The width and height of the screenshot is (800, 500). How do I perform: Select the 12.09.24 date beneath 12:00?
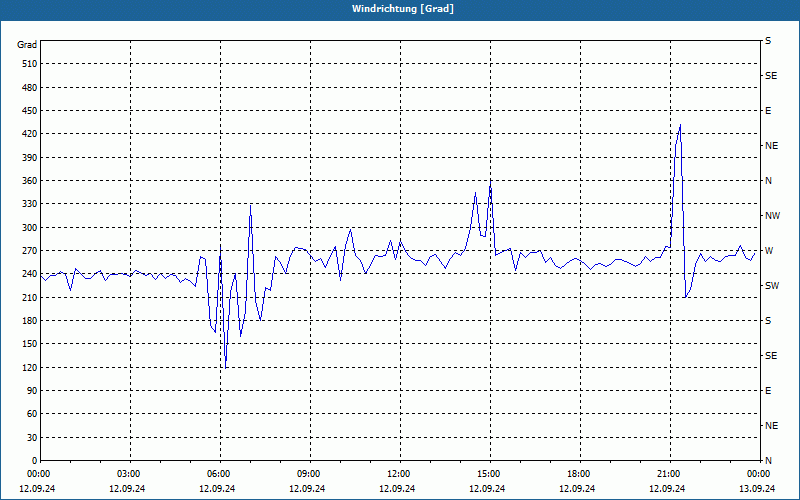397,489
